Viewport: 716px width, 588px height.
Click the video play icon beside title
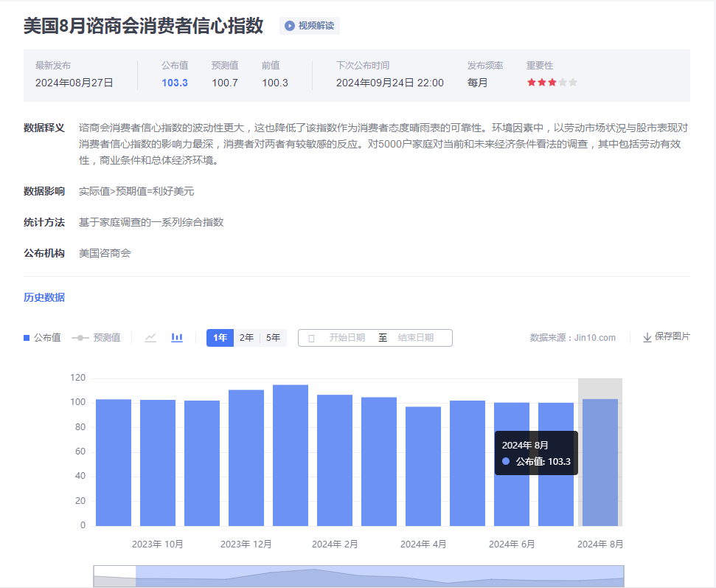(x=290, y=26)
